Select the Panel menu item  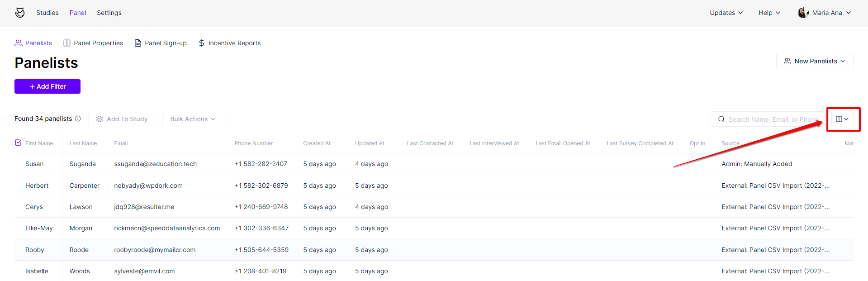point(78,13)
